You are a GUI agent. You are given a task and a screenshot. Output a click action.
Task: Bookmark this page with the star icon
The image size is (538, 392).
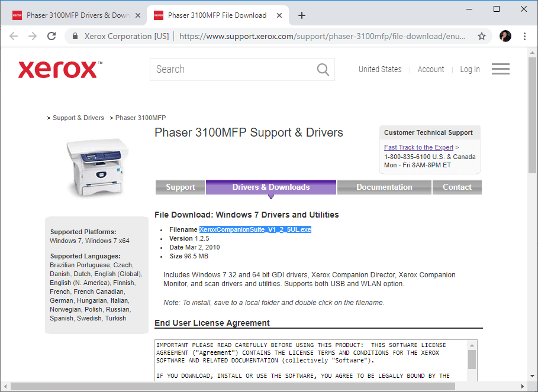pyautogui.click(x=482, y=36)
